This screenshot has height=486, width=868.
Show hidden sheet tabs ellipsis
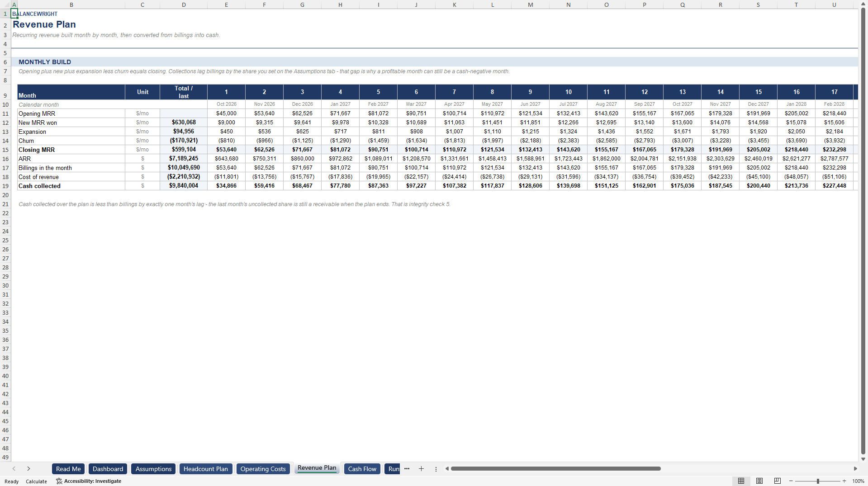point(407,469)
